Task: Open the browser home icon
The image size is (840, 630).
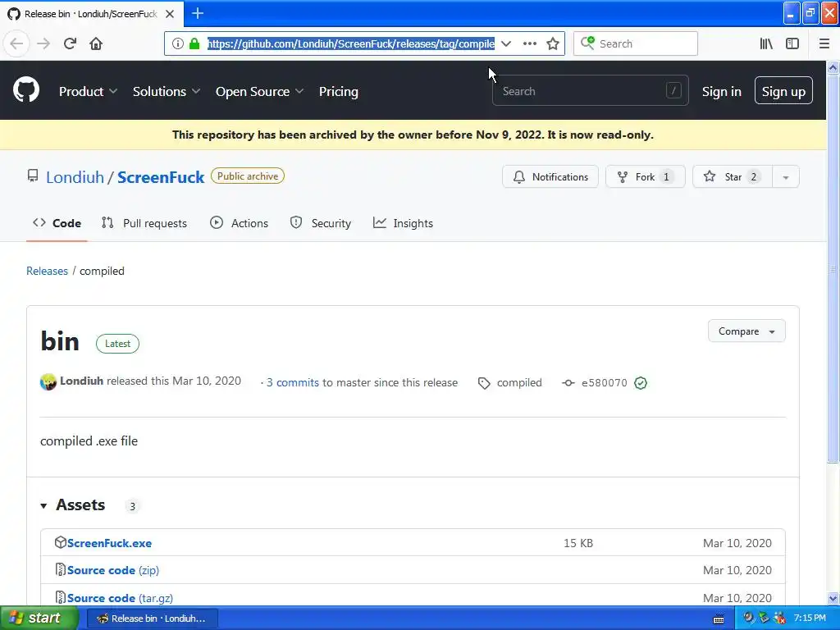Action: (x=96, y=43)
